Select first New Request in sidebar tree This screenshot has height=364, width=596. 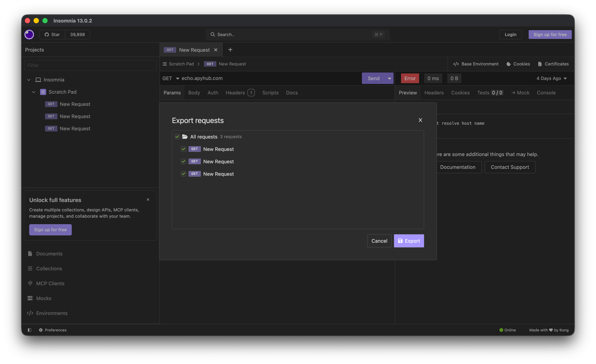75,104
